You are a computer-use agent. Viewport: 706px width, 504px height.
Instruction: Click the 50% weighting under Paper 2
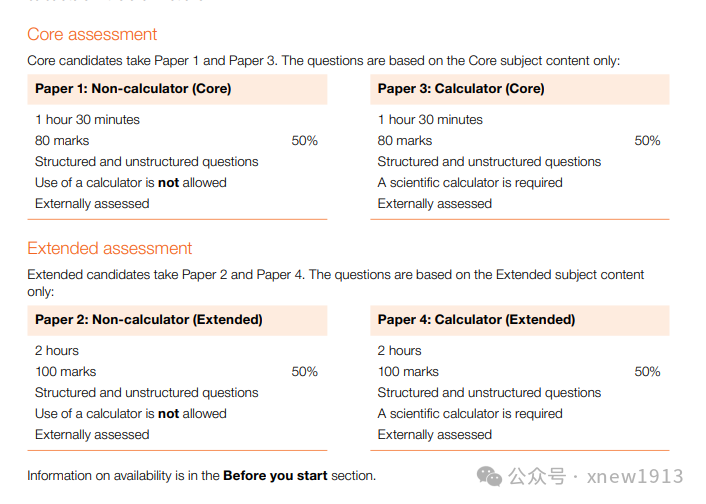[x=304, y=372]
